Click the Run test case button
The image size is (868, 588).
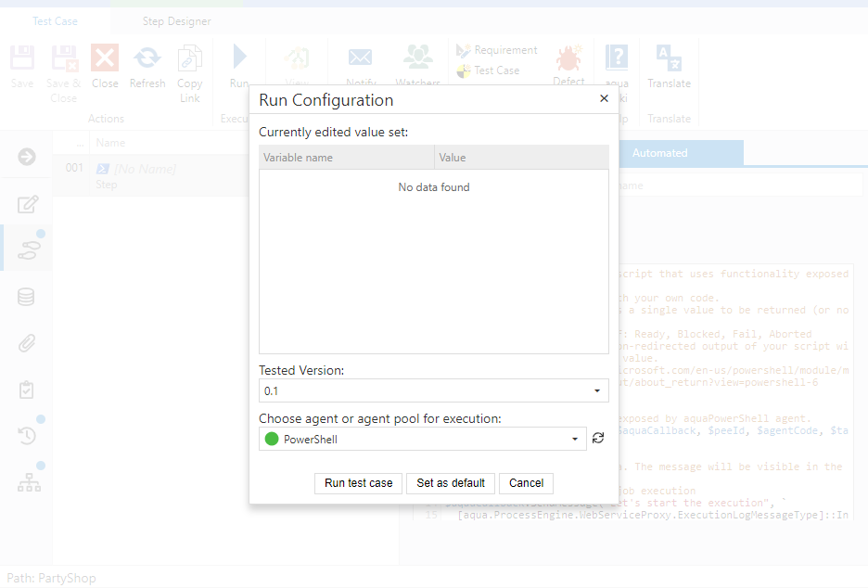coord(358,483)
